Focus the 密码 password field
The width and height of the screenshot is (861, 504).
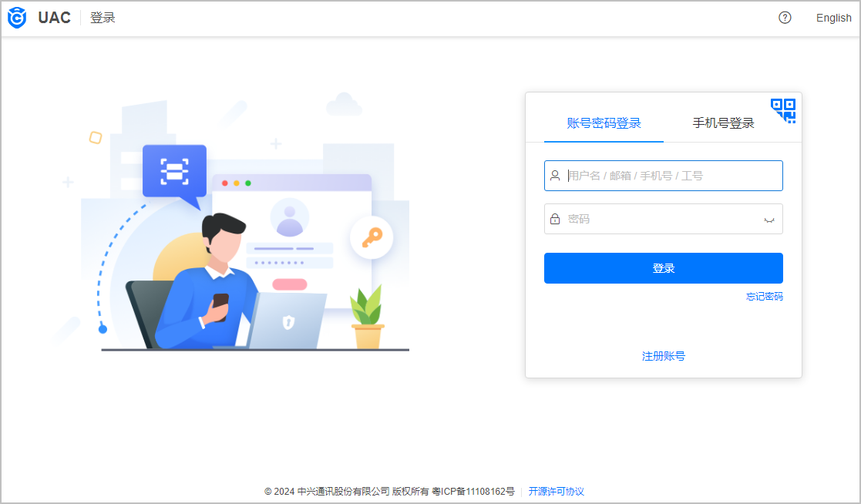point(664,219)
